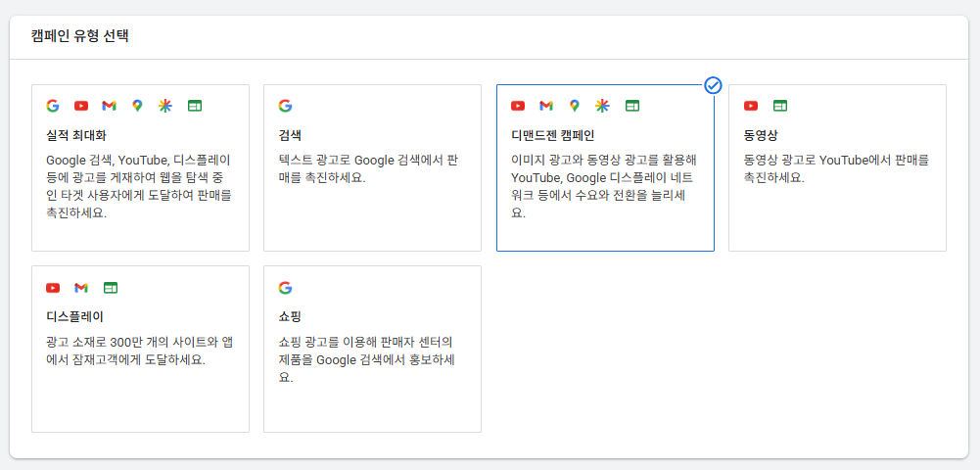Image resolution: width=980 pixels, height=470 pixels.
Task: Click the Gmail icon in 디스플레이 card
Action: click(x=81, y=288)
